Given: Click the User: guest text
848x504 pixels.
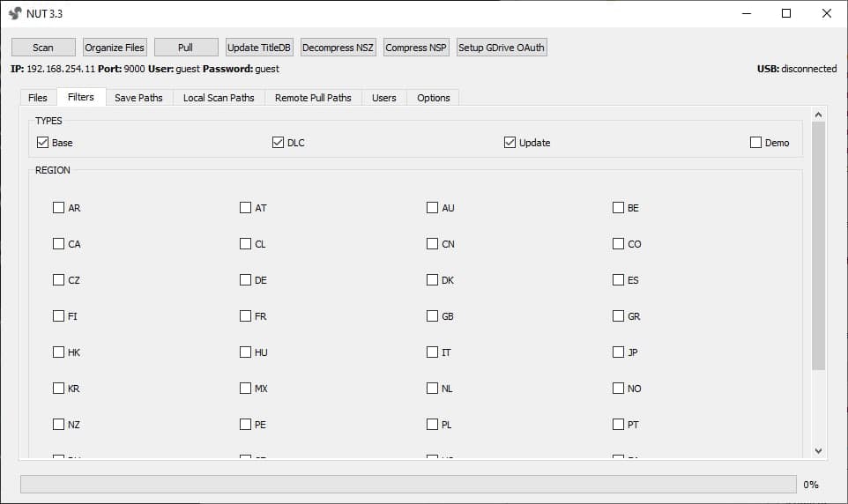Looking at the screenshot, I should point(175,69).
